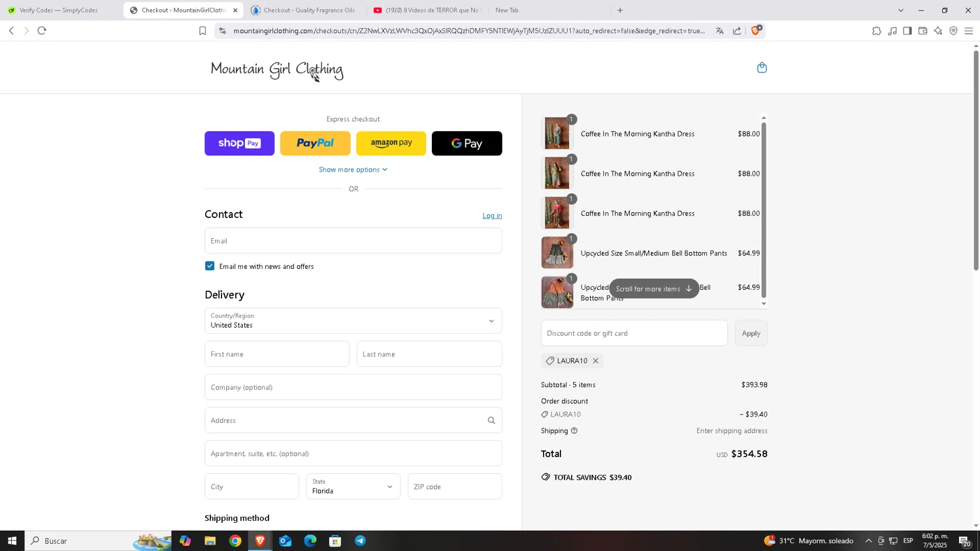Click the Apartment, suite field
980x551 pixels.
coord(353,454)
